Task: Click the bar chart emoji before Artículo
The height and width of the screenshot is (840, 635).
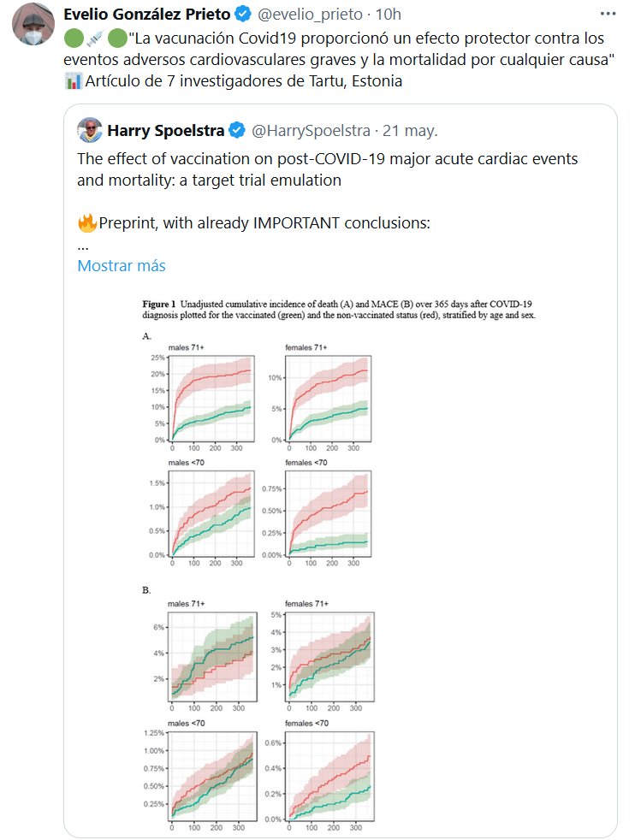Action: [74, 81]
